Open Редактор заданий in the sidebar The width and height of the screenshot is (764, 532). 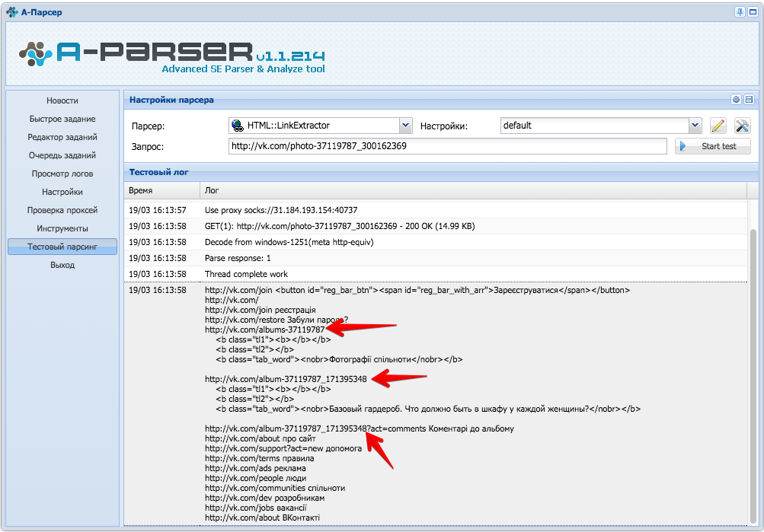click(x=62, y=137)
